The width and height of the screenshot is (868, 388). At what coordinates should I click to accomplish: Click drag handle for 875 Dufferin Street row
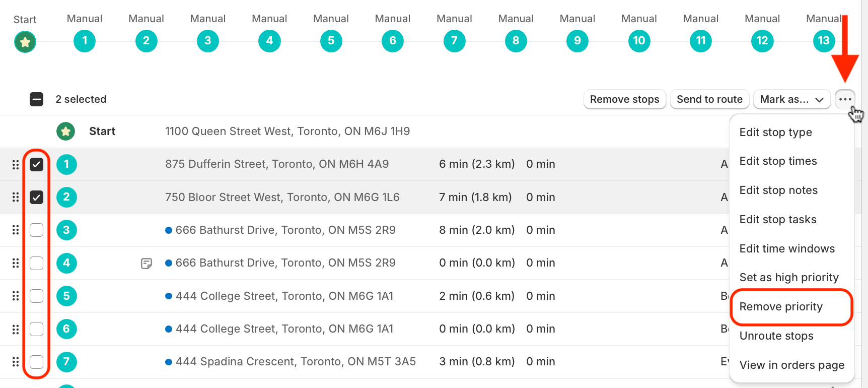[x=16, y=164]
